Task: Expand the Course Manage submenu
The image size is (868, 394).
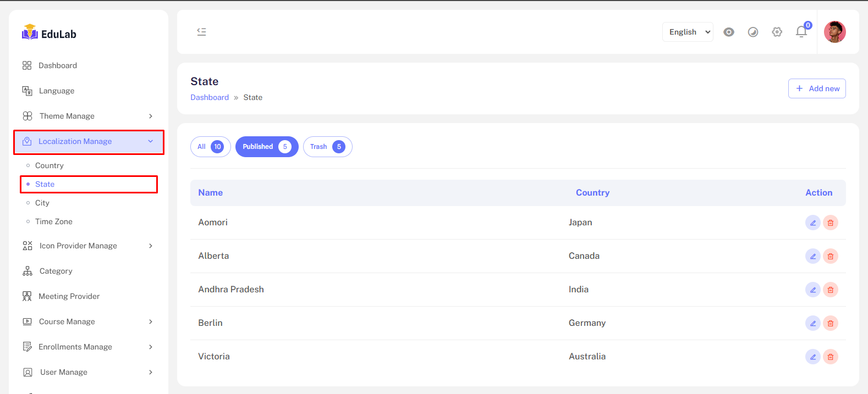Action: [88, 321]
